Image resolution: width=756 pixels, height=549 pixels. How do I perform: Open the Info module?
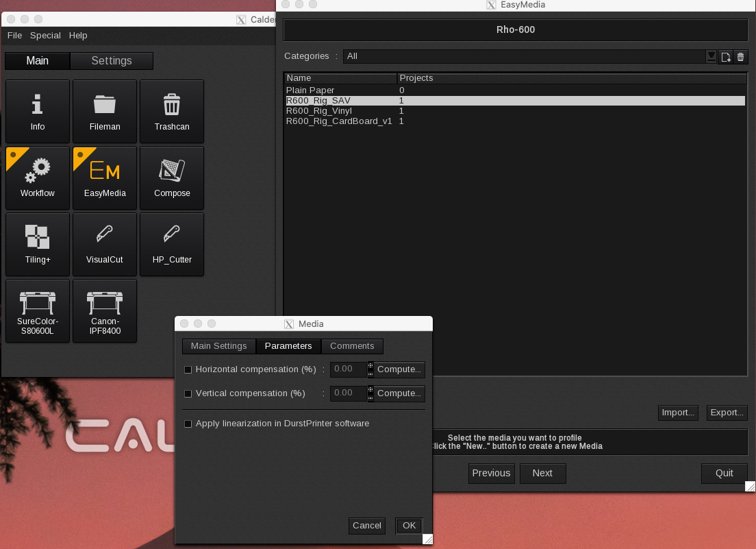(38, 111)
